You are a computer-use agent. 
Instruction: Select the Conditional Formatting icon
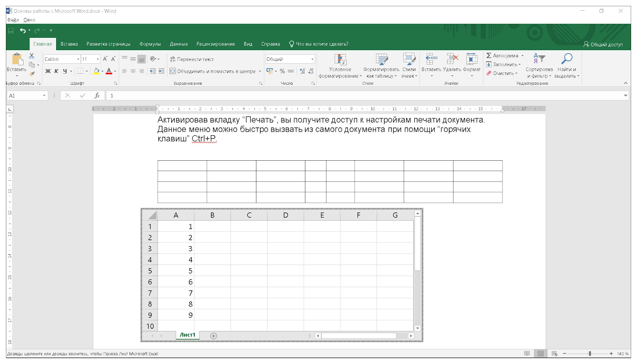coord(340,60)
